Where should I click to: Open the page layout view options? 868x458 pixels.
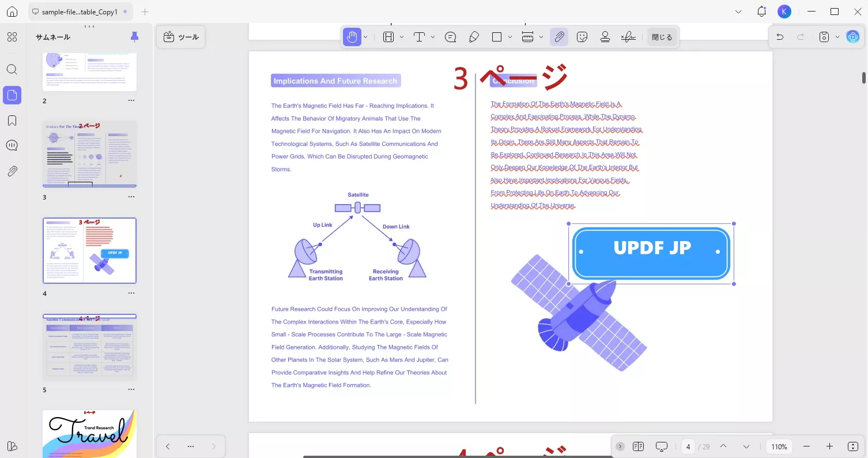638,446
